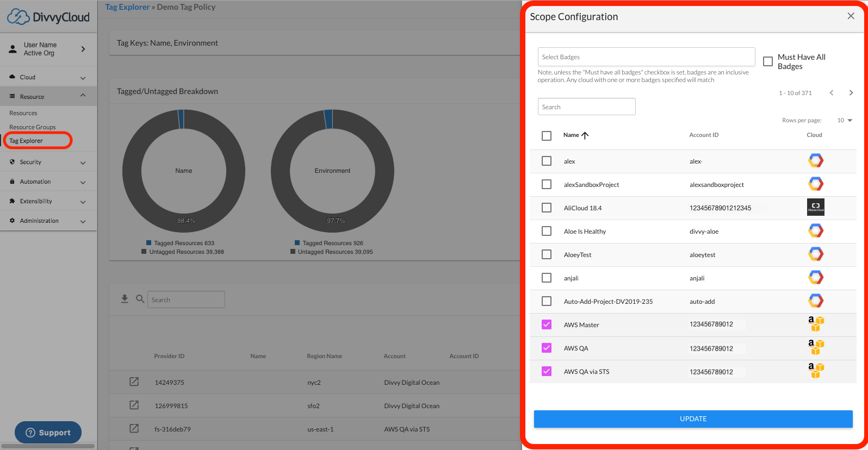
Task: Expand the Extensibility sidebar section
Action: pos(83,202)
